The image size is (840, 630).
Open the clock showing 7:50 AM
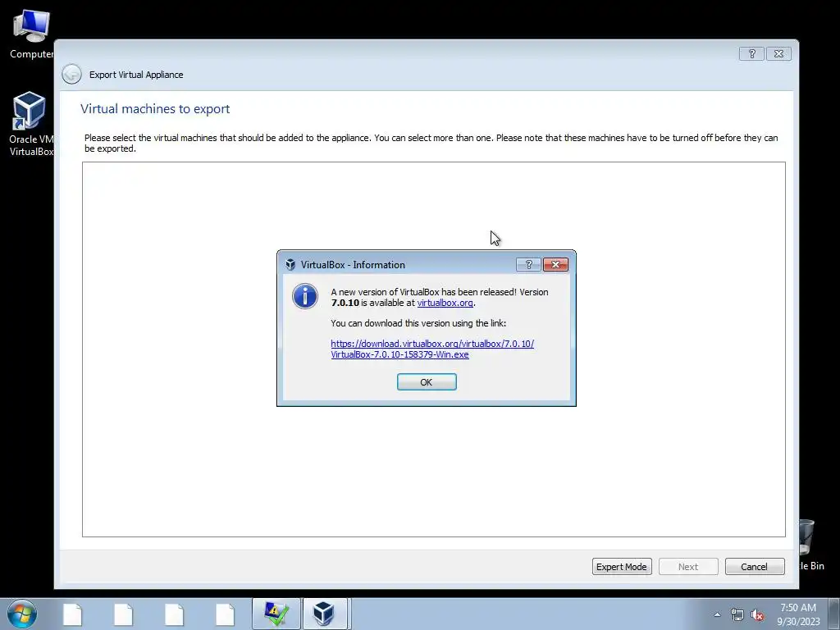(798, 614)
